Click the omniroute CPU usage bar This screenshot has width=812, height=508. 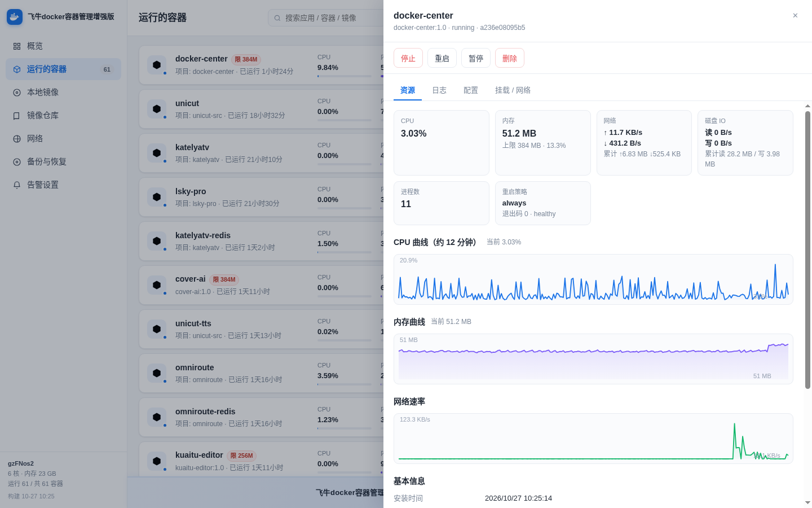pos(345,384)
